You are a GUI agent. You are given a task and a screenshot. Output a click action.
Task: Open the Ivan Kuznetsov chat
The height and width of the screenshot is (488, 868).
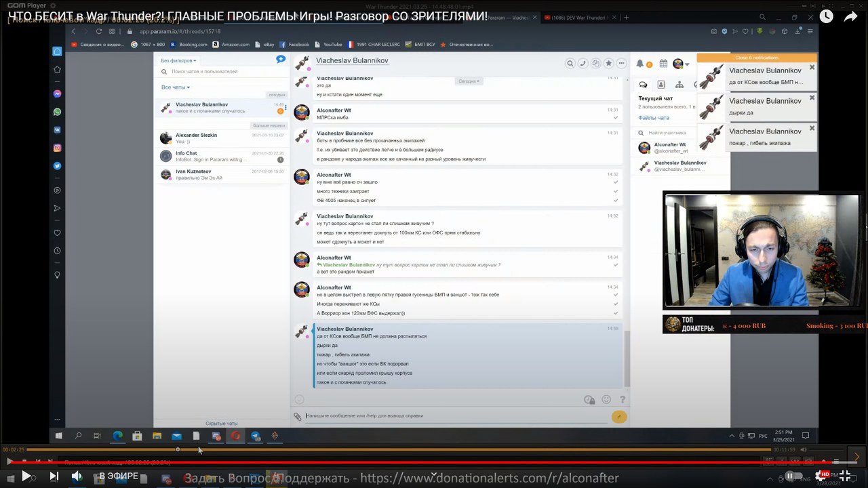point(222,175)
